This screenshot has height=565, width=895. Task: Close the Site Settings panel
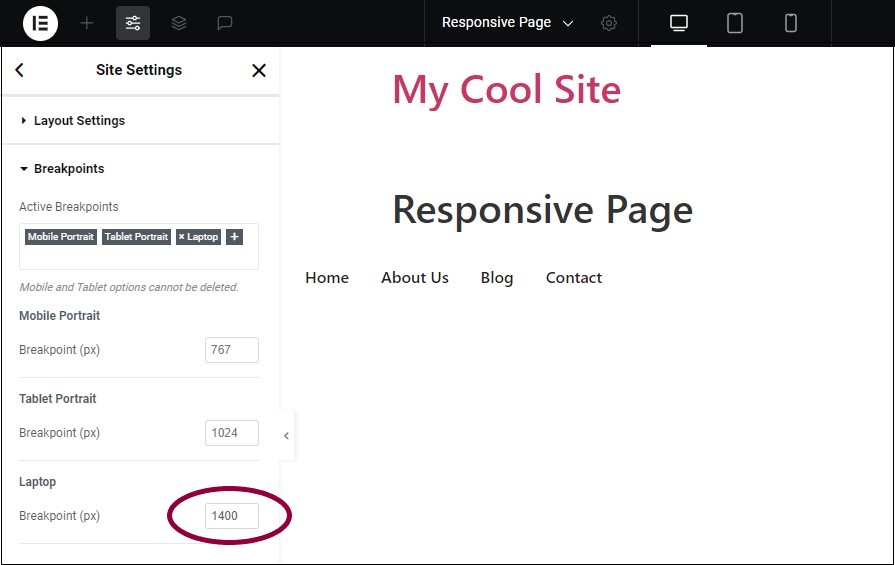coord(259,70)
